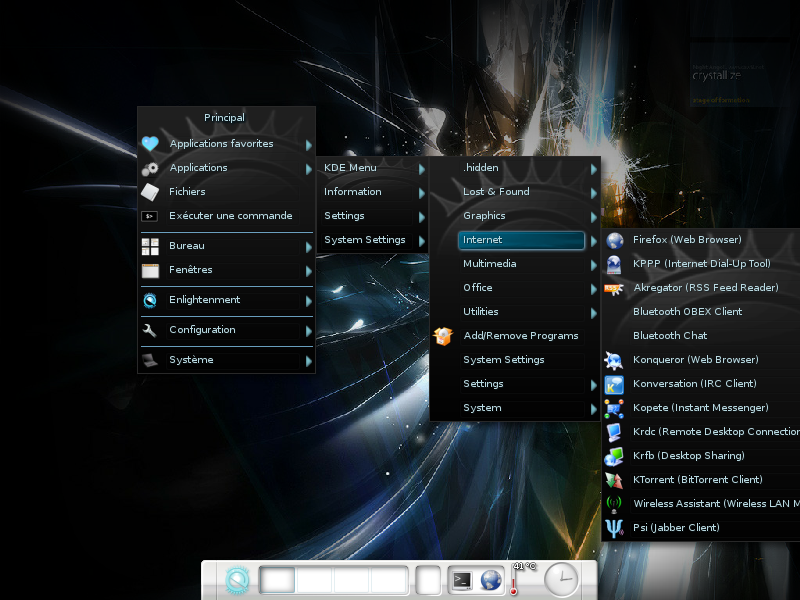The height and width of the screenshot is (600, 800).
Task: Open Konqueror web browser entry
Action: [x=695, y=360]
